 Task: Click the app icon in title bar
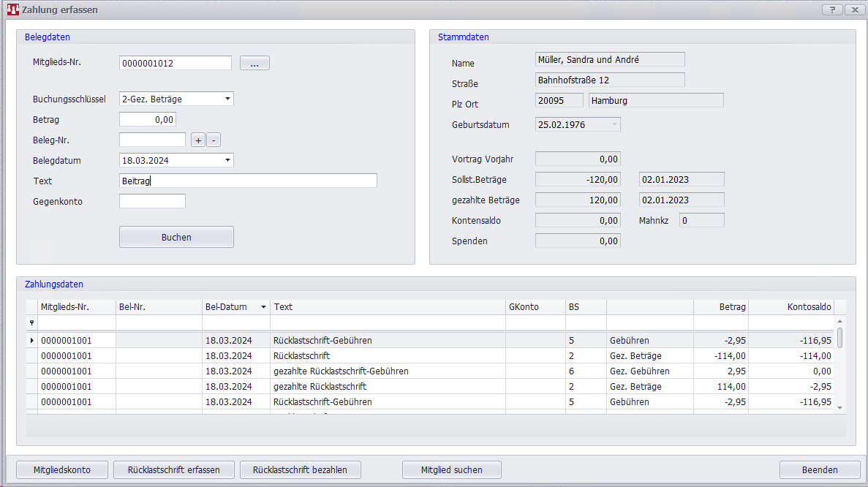point(12,10)
